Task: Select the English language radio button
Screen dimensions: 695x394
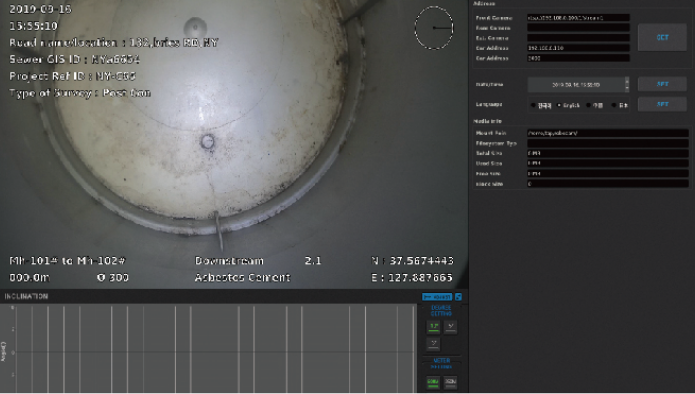Action: tap(559, 105)
